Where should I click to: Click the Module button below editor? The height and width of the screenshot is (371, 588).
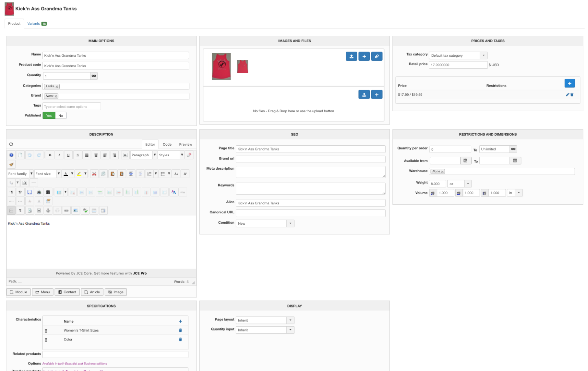(19, 292)
